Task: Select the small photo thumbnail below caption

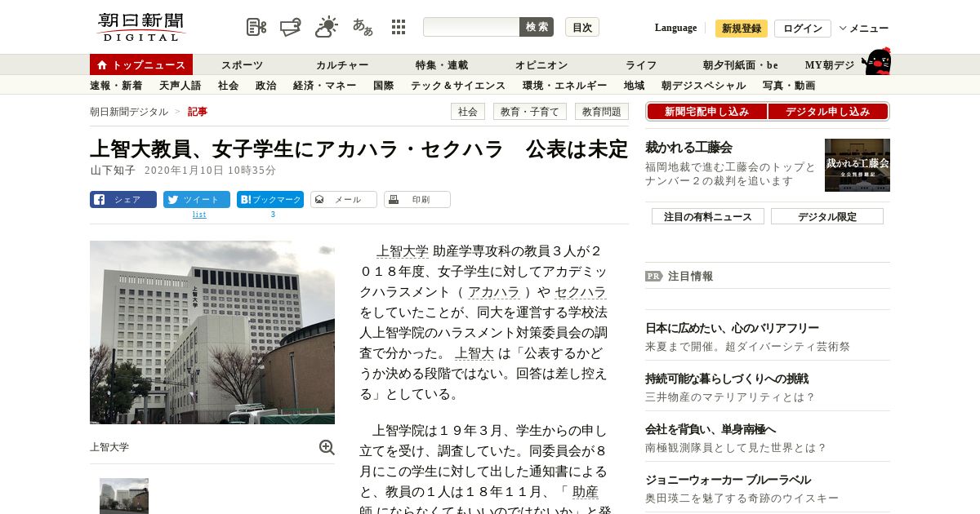Action: 124,496
